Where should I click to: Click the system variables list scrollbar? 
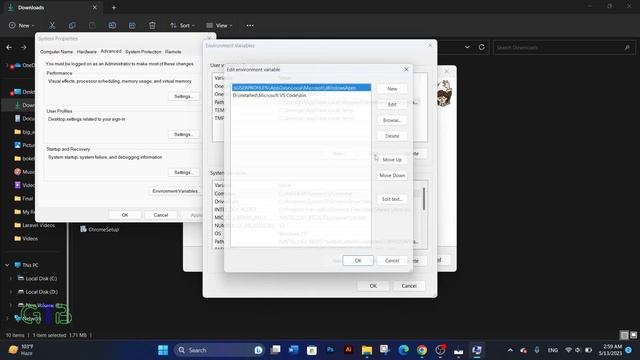coord(424,199)
